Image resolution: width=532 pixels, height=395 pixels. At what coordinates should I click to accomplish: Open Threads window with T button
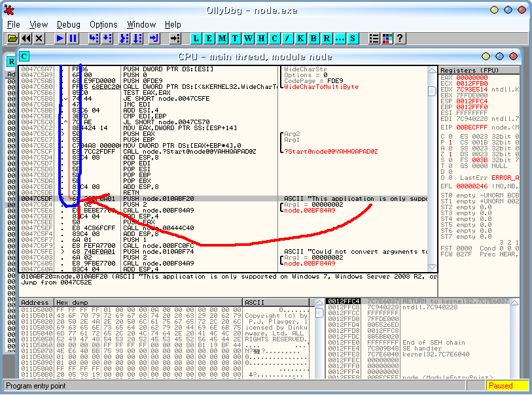coord(235,39)
